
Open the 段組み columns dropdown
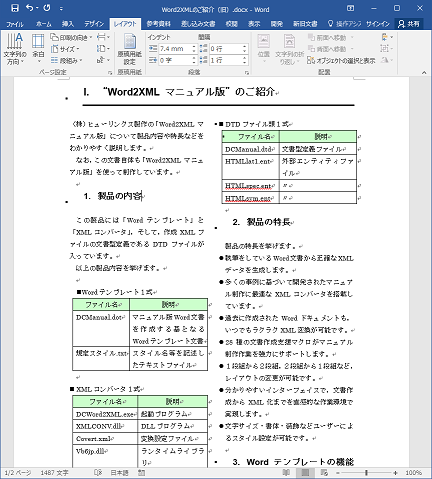click(x=67, y=60)
